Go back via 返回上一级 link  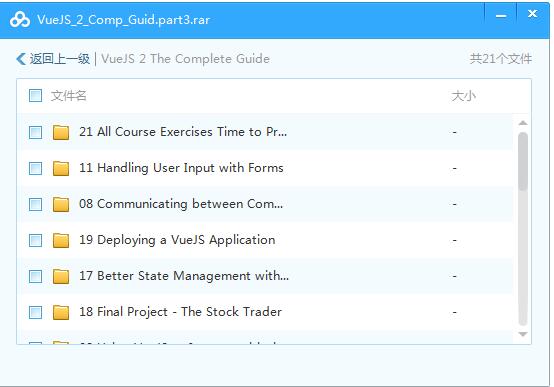coord(59,59)
